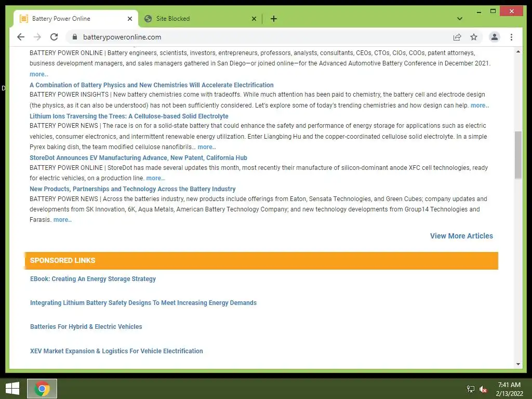Viewport: 532px width, 399px height.
Task: Open 'New Products, Partnerships and Technology' article
Action: (x=132, y=189)
